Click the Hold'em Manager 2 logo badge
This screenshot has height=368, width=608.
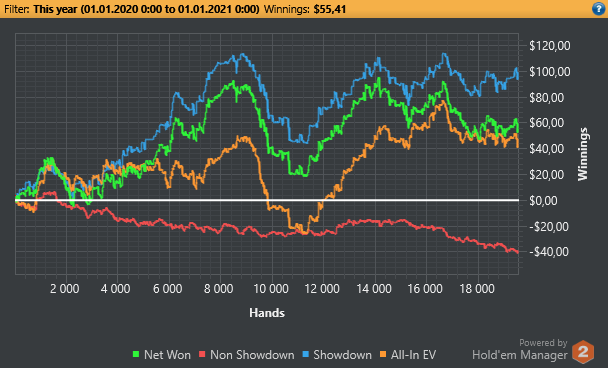[583, 352]
